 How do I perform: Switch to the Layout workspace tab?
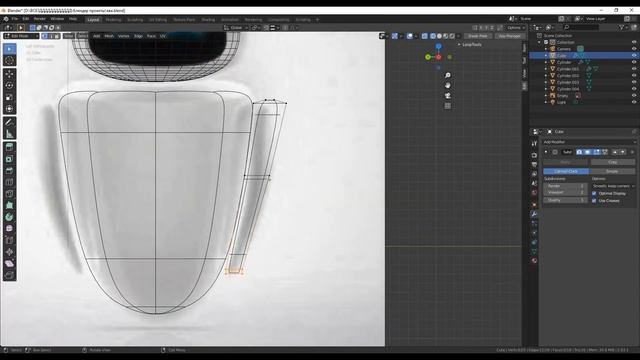[x=93, y=20]
